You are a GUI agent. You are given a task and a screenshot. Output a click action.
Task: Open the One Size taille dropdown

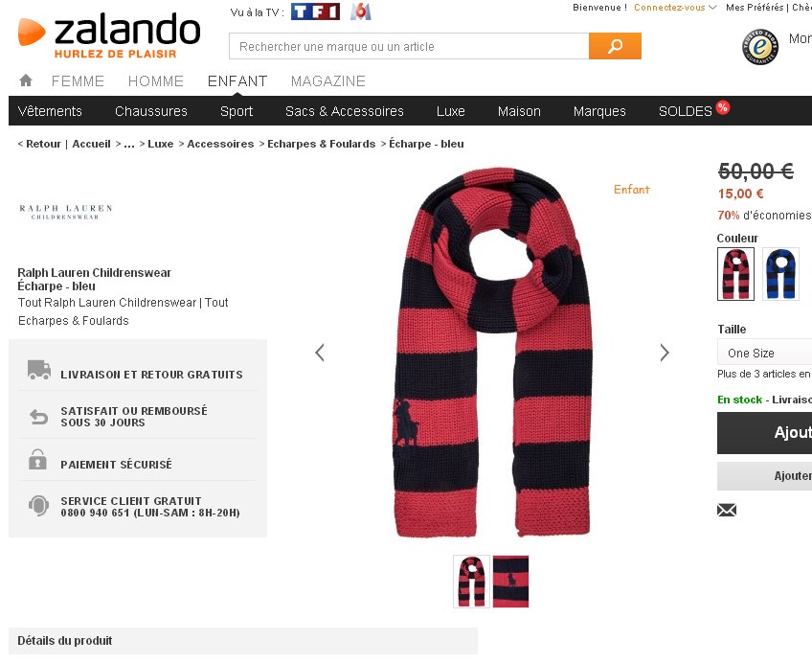[764, 354]
